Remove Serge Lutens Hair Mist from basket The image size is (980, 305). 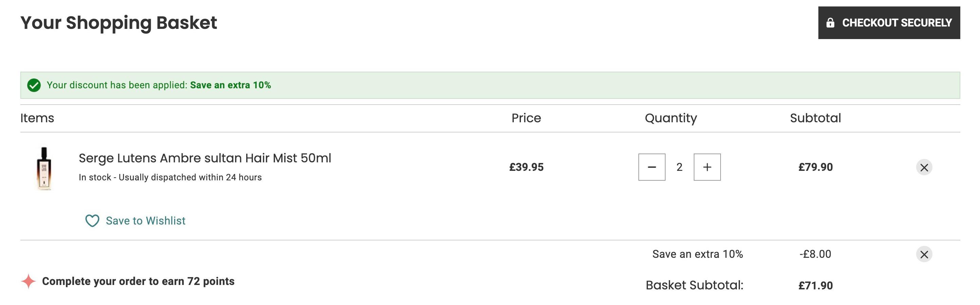click(924, 167)
